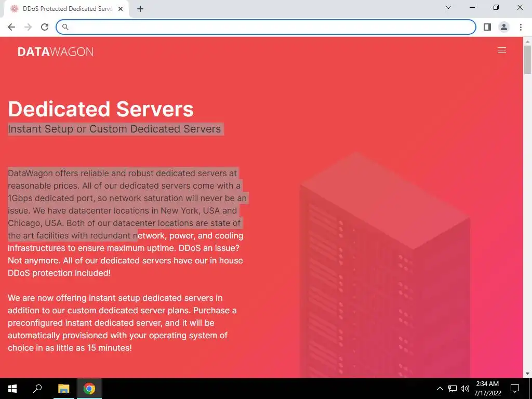This screenshot has width=532, height=399.
Task: Click the text 'DataWagon offers reliable and robust'
Action: [x=81, y=173]
